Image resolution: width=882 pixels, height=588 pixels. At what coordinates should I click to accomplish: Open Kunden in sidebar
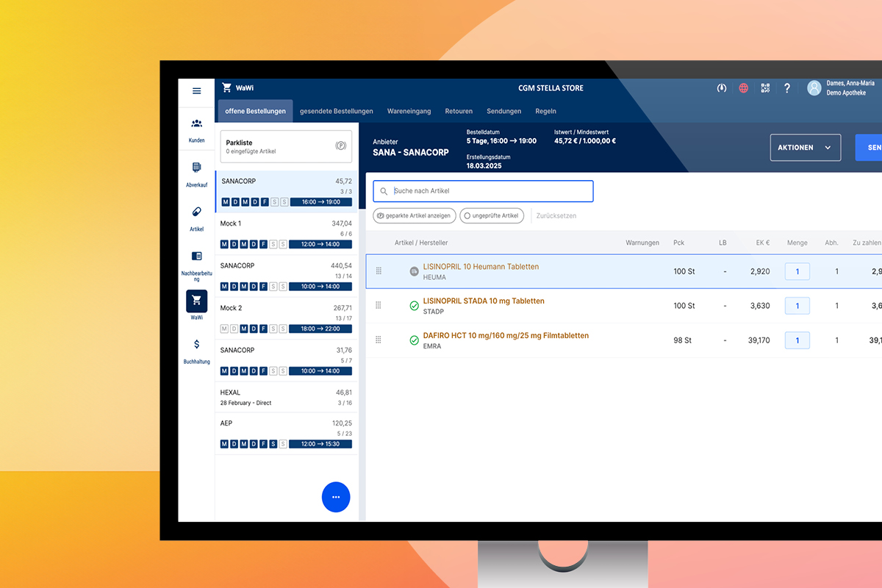point(196,129)
